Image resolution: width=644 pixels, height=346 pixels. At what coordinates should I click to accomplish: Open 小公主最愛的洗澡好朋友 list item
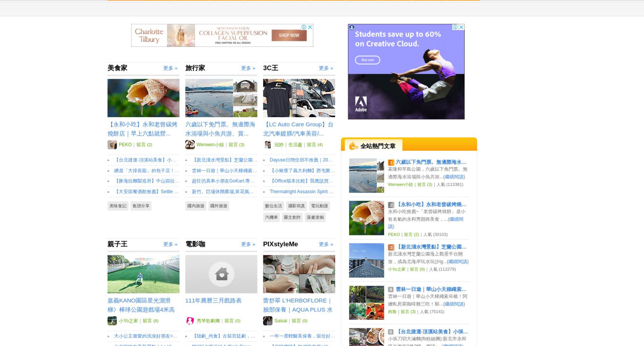coord(146,336)
